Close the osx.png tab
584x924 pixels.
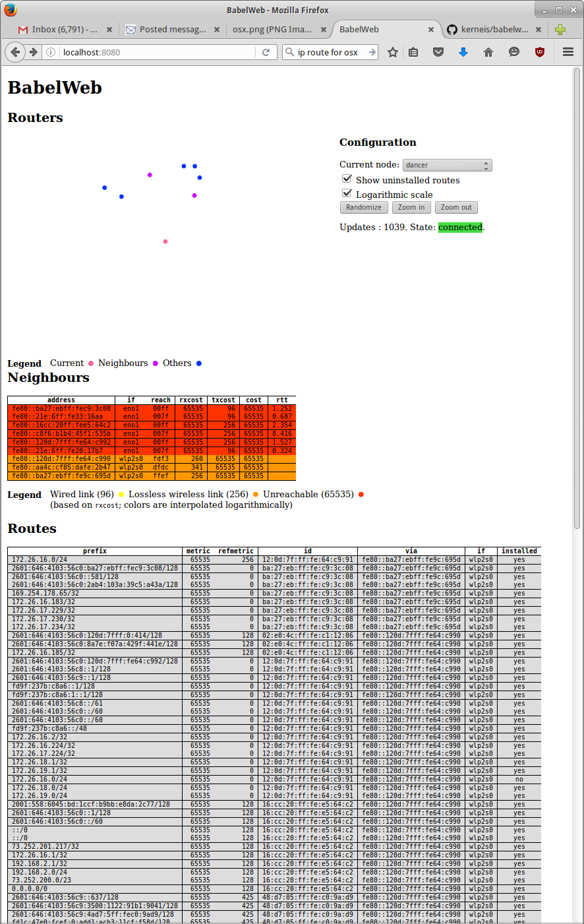pos(324,30)
